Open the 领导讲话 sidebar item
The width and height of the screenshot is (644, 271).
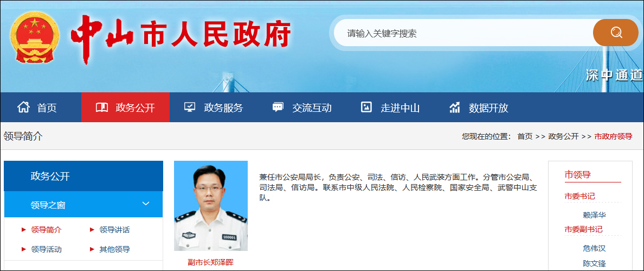(x=114, y=230)
